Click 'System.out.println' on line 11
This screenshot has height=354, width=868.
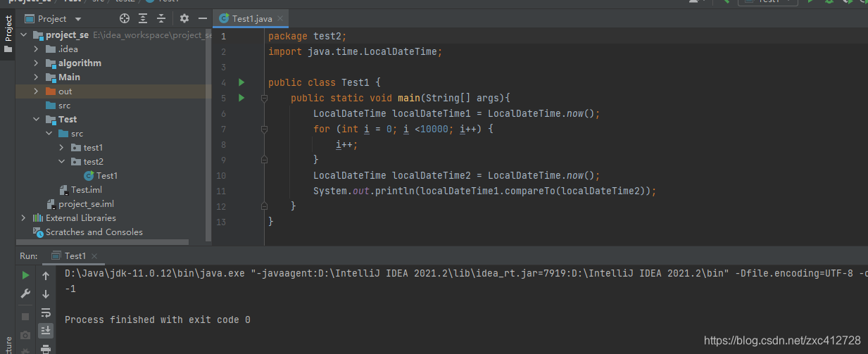click(x=364, y=191)
